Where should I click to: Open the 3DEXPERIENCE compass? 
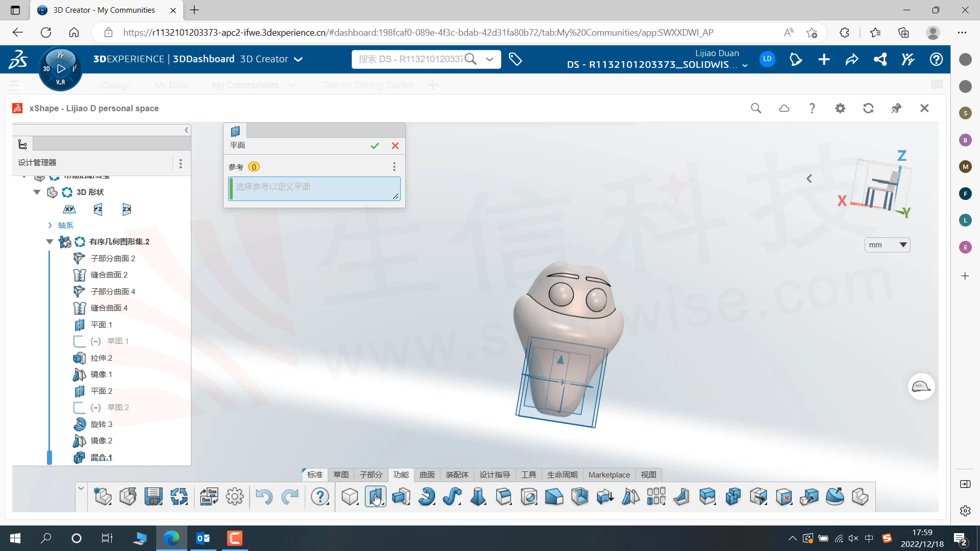60,69
